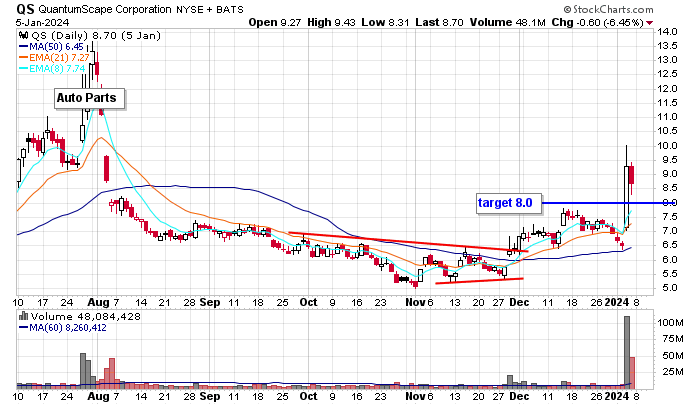Click the EMA(21) 7.27 legend entry

[x=54, y=58]
